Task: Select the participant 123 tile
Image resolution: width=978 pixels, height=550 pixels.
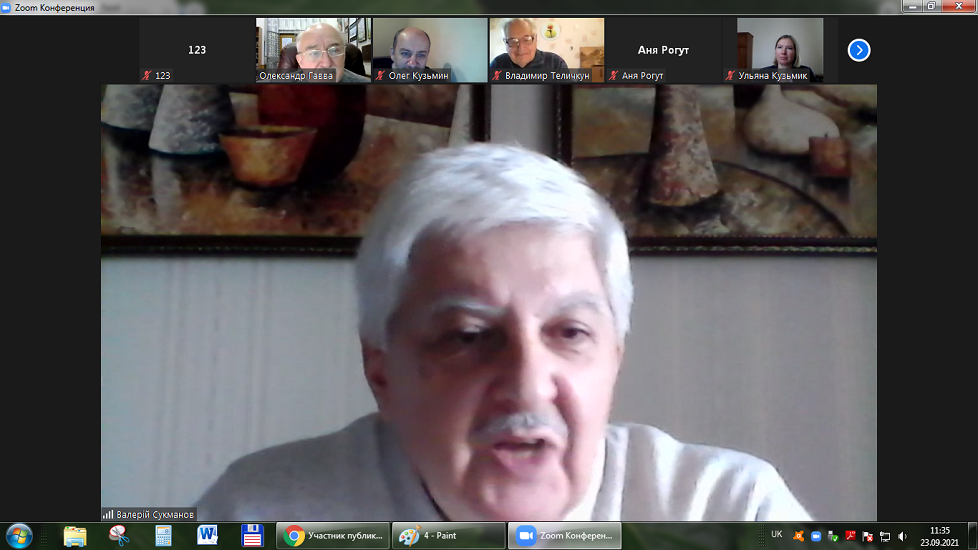Action: [197, 50]
